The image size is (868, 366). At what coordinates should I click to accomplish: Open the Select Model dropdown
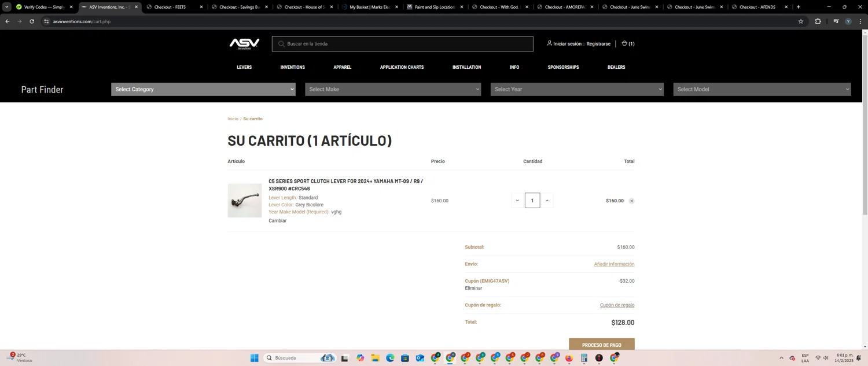[x=762, y=89]
